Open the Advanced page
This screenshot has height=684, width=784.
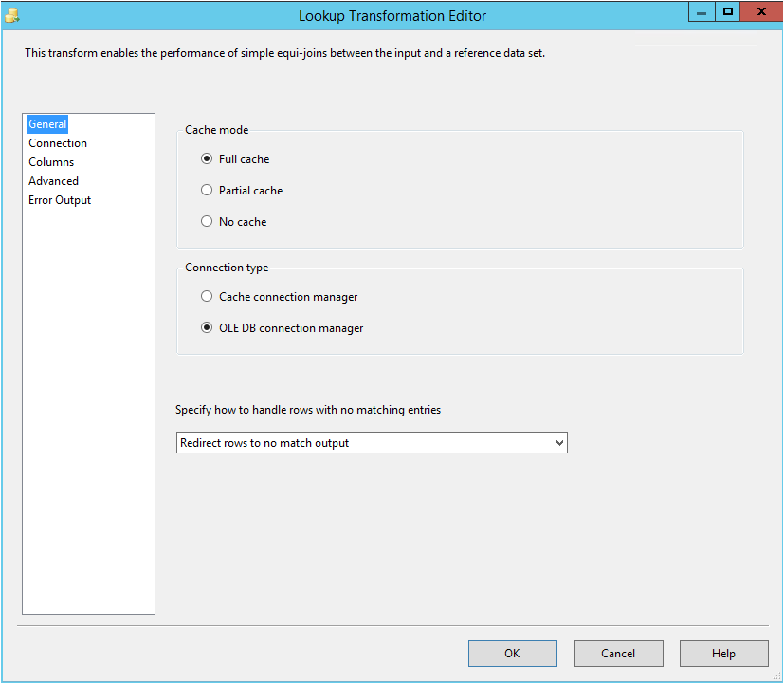(x=53, y=181)
